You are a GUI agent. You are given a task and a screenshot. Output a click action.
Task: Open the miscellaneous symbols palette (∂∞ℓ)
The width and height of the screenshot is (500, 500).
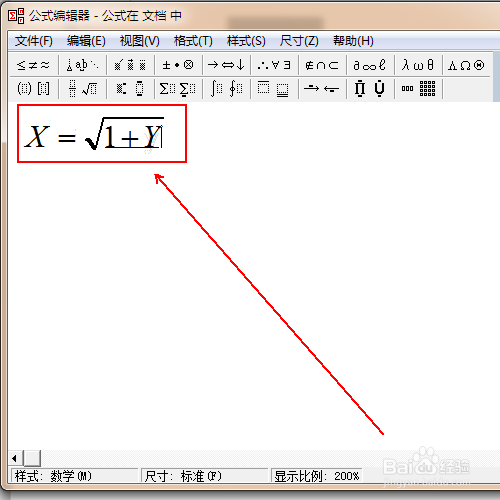370,65
